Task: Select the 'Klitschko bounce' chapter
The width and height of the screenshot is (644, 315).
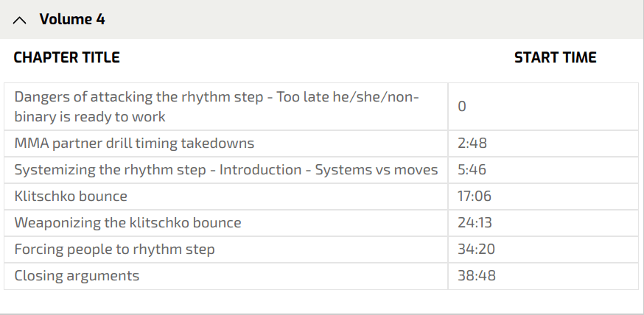Action: pos(71,197)
